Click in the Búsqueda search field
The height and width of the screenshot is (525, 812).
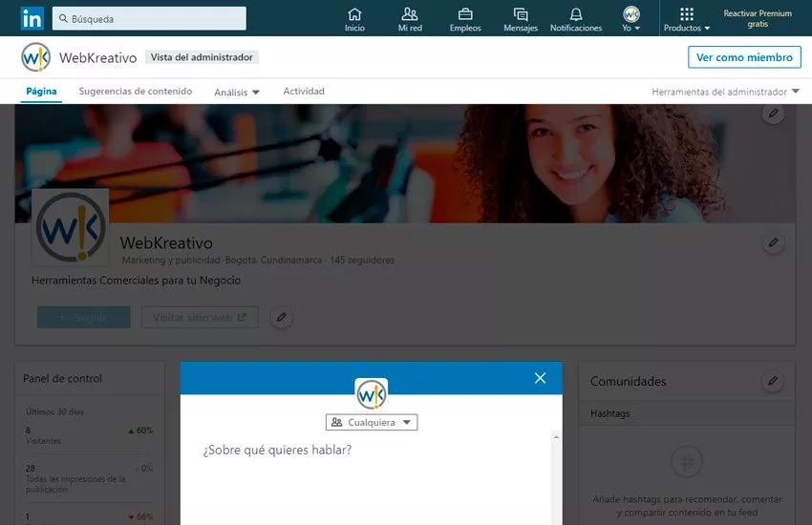[149, 19]
